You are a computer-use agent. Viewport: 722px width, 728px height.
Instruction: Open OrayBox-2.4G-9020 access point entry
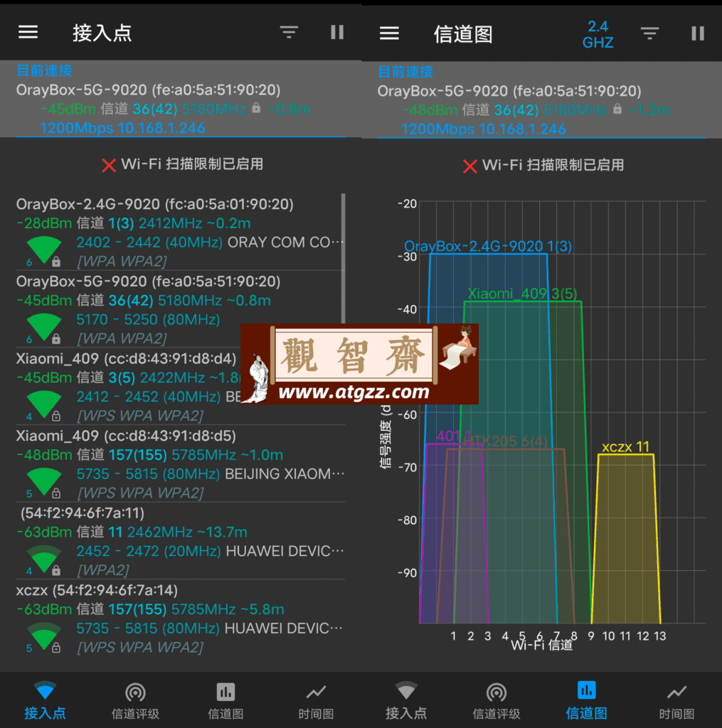179,232
